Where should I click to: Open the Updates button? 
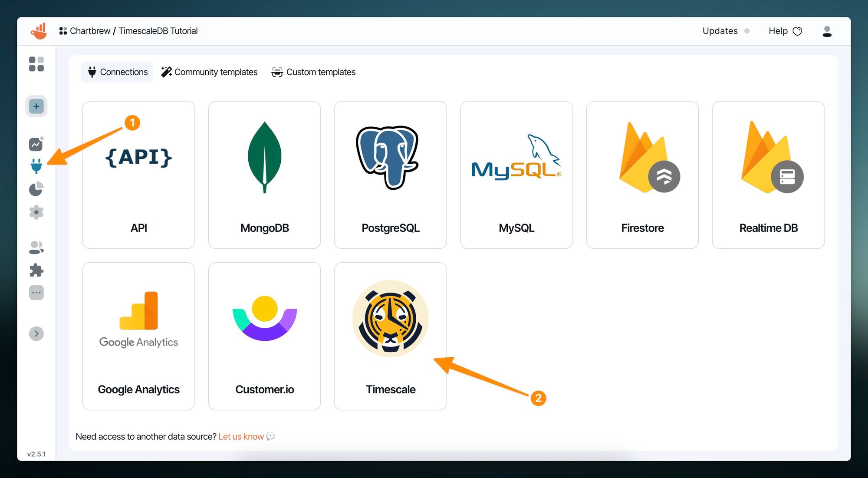click(720, 31)
